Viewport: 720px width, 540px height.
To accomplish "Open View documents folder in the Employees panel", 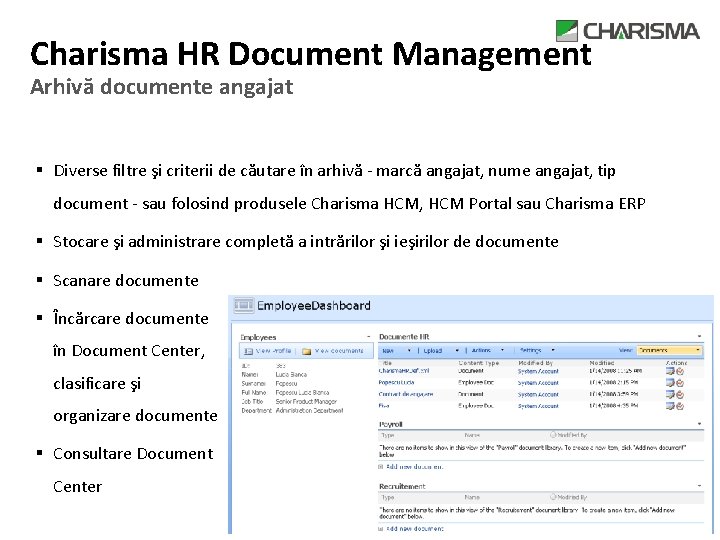I will click(333, 351).
